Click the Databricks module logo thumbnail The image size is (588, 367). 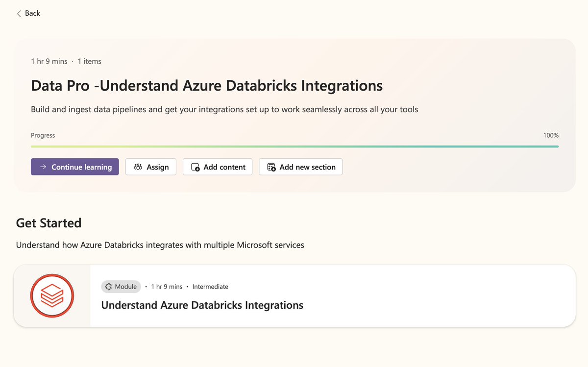52,296
